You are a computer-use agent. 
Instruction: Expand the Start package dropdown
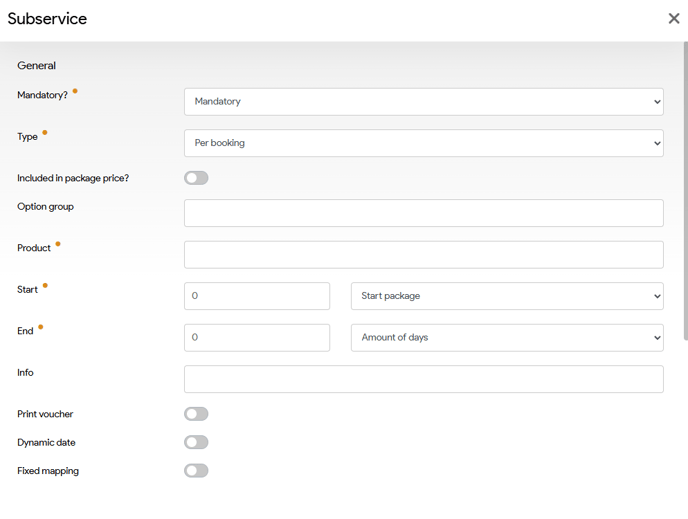click(506, 296)
